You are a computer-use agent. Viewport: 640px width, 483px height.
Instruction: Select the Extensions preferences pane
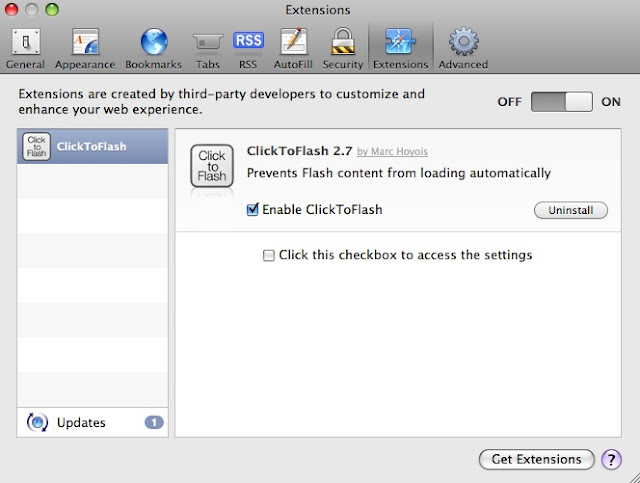coord(400,49)
